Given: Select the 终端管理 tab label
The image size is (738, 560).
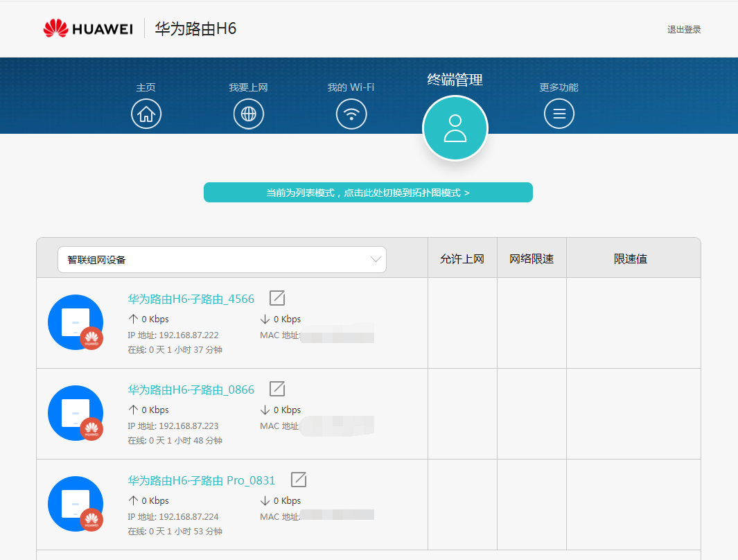Looking at the screenshot, I should point(455,80).
